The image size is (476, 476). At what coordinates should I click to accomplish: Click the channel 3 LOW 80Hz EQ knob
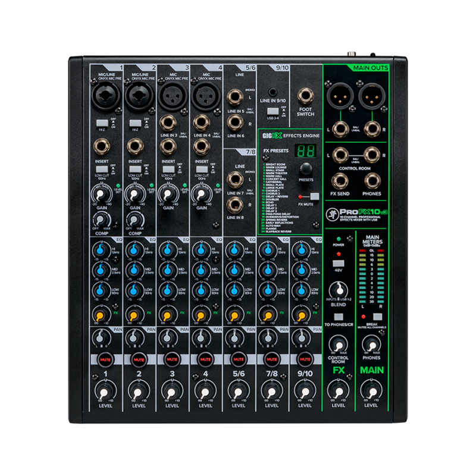pyautogui.click(x=168, y=290)
